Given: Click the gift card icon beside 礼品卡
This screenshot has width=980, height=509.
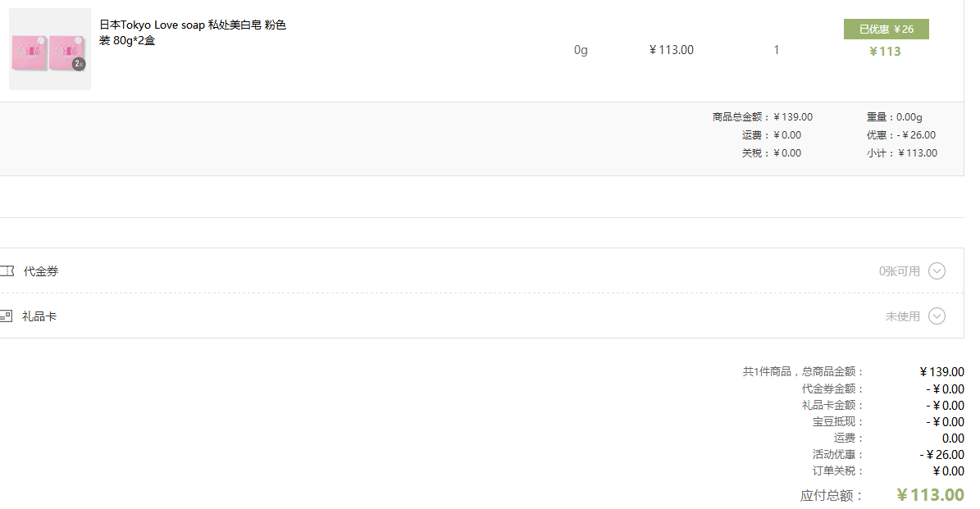Looking at the screenshot, I should [7, 316].
